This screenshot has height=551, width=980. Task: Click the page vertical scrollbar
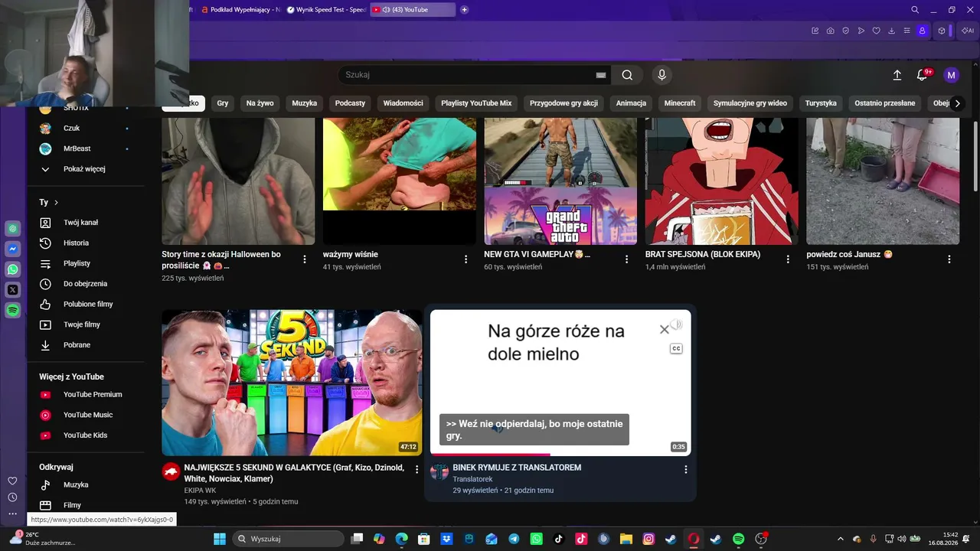[x=975, y=157]
